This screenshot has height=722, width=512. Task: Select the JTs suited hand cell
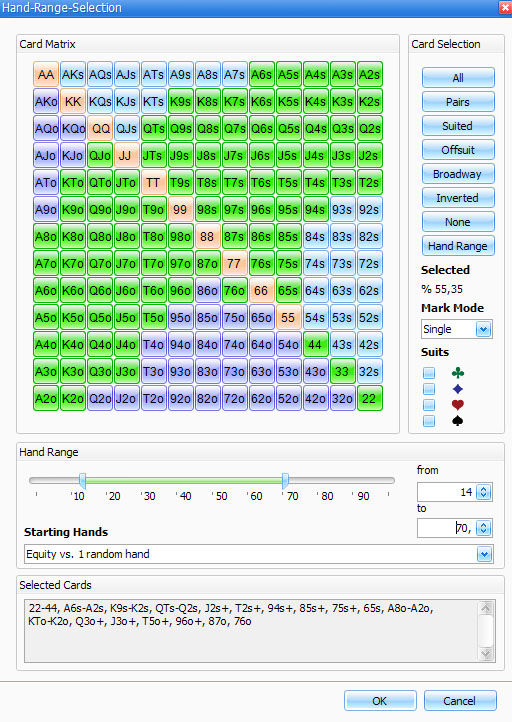(x=153, y=155)
